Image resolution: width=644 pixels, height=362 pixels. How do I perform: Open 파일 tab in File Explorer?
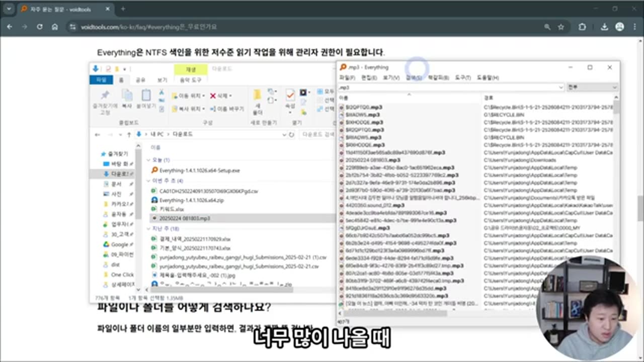[x=101, y=80]
